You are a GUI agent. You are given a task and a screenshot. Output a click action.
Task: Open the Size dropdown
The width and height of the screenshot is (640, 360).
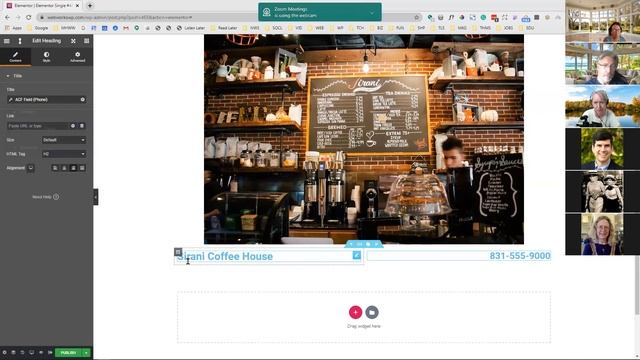pos(64,140)
